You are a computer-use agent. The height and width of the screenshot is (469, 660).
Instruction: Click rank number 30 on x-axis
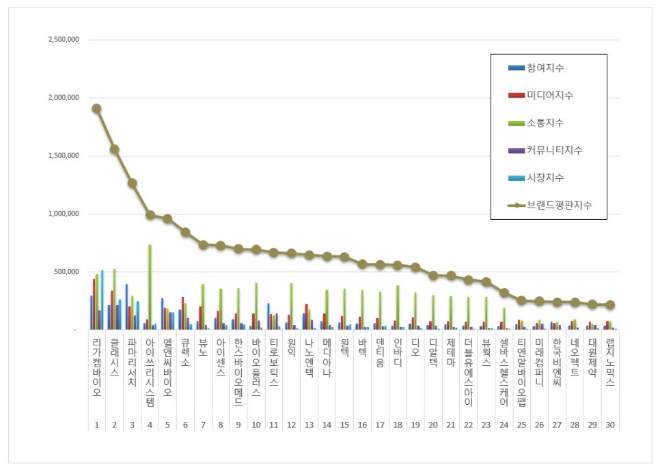610,424
